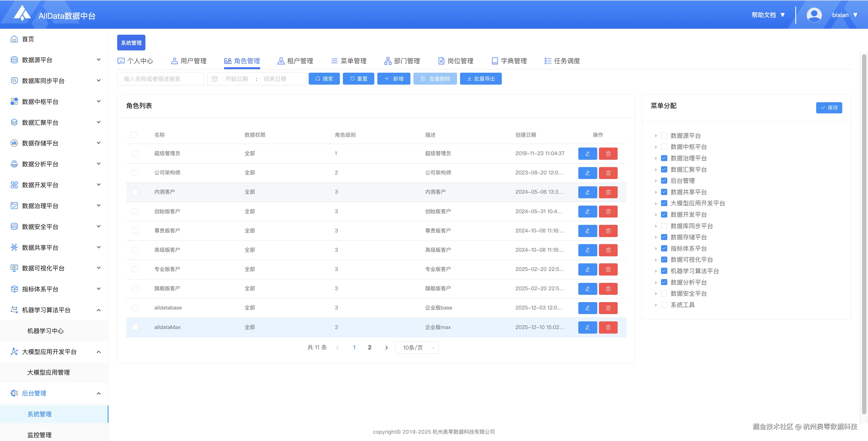Click delete icon for 旗舰版客户 row

(608, 289)
